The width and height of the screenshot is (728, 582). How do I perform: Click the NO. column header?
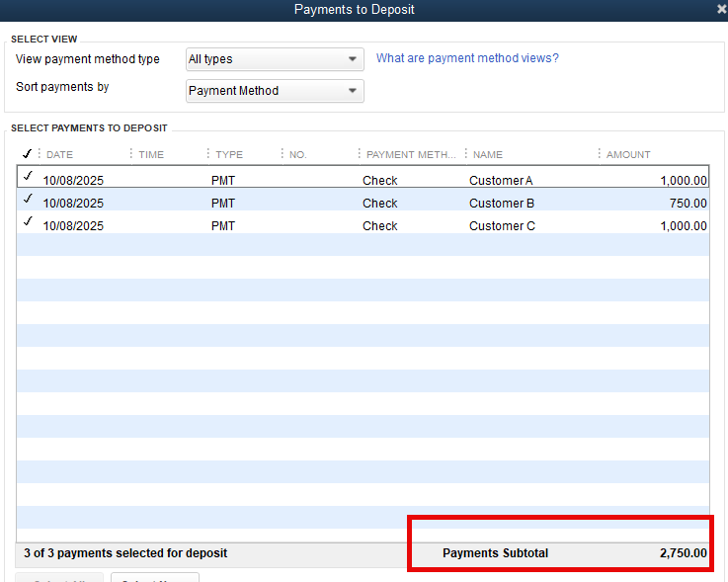coord(298,155)
